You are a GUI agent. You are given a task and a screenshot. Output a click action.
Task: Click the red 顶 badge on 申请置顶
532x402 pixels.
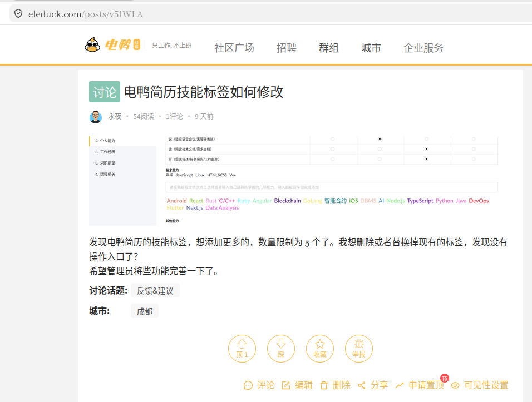(x=445, y=378)
